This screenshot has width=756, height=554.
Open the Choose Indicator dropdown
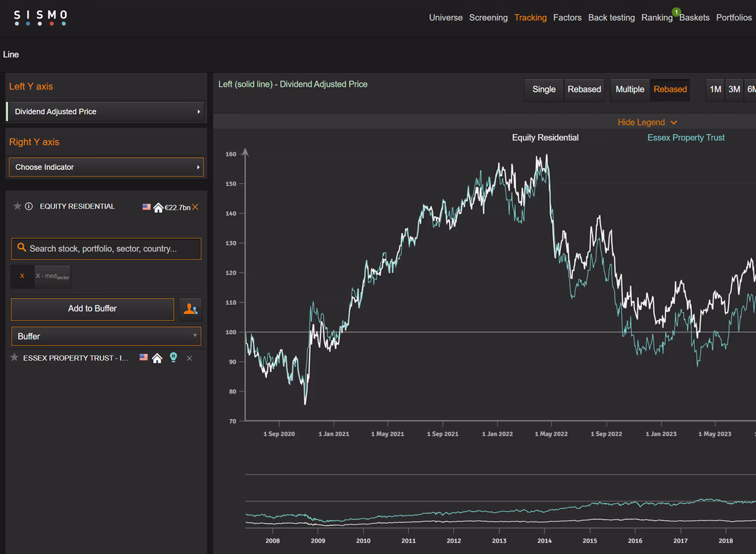point(106,167)
